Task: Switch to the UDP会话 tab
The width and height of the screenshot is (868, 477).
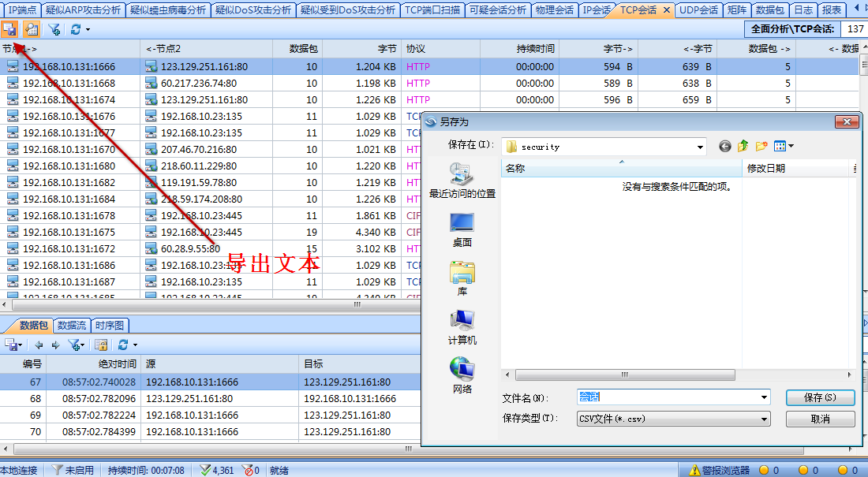Action: [698, 10]
